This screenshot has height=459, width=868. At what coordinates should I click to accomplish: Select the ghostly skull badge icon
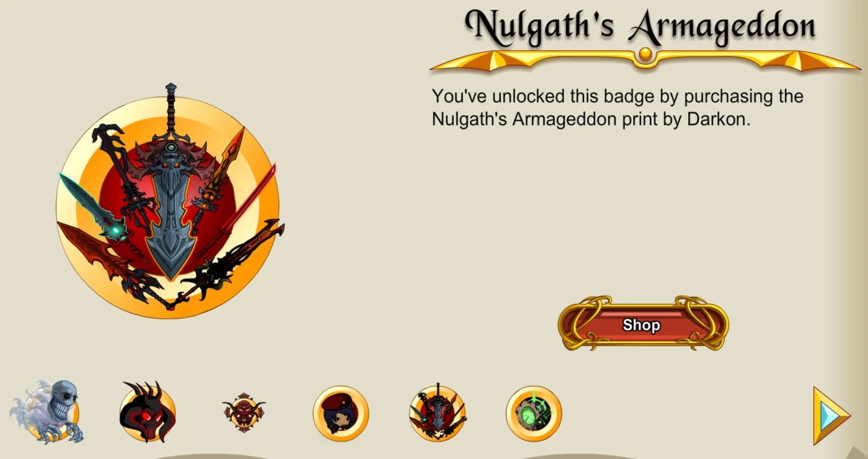(46, 412)
